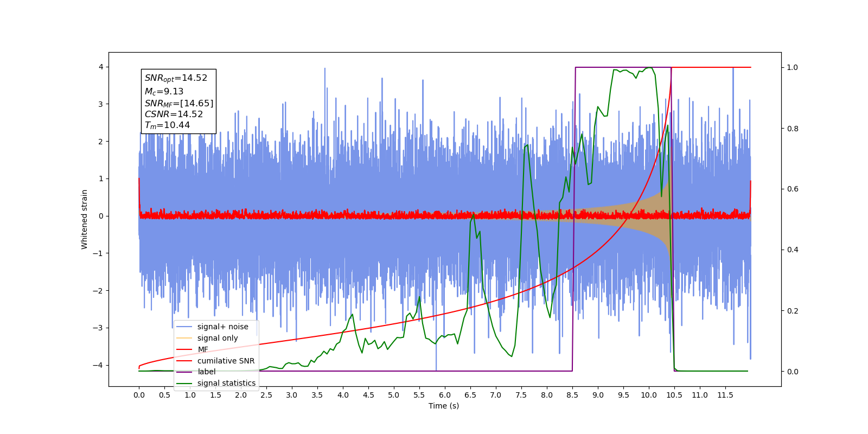Click the x-axis tick label 2.5
Screen dimensions: 868x434
tap(266, 395)
